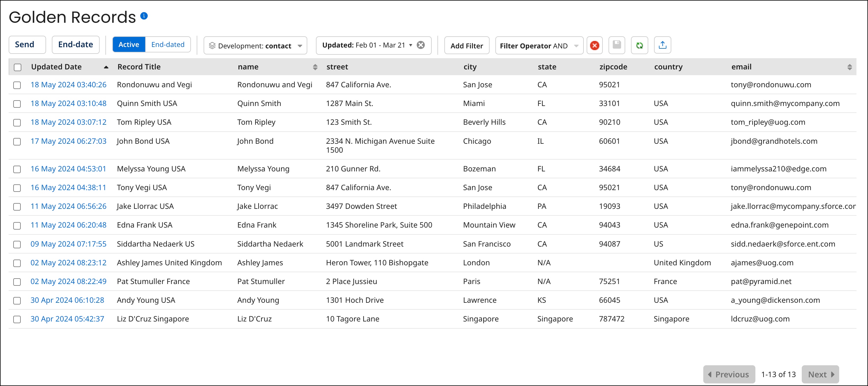The width and height of the screenshot is (868, 386).
Task: Open the Updated: Feb 01 - Mar 21 dropdown
Action: coord(410,44)
